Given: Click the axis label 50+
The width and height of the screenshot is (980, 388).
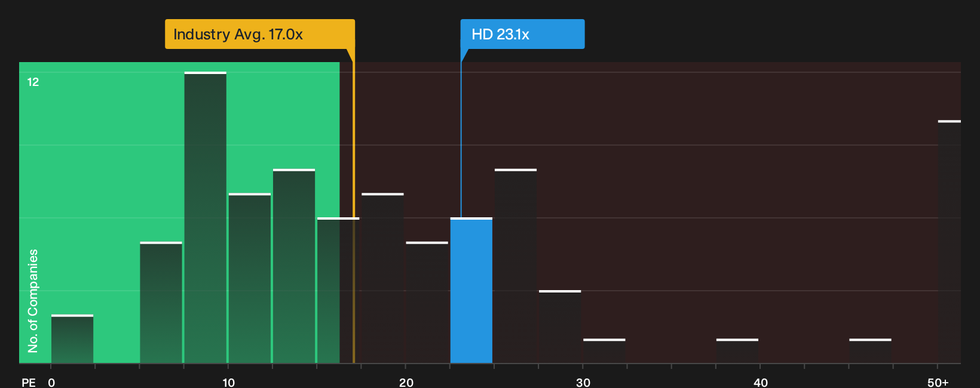Looking at the screenshot, I should pyautogui.click(x=938, y=382).
